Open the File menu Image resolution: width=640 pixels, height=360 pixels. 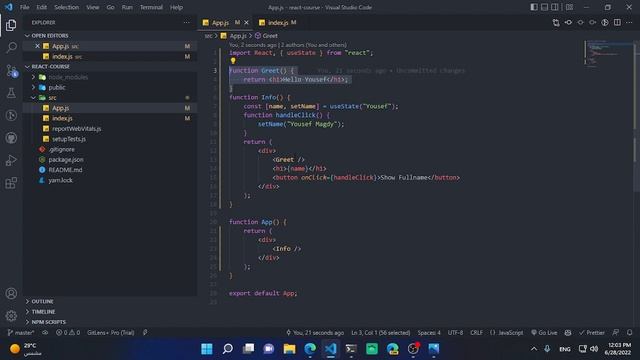coord(24,7)
